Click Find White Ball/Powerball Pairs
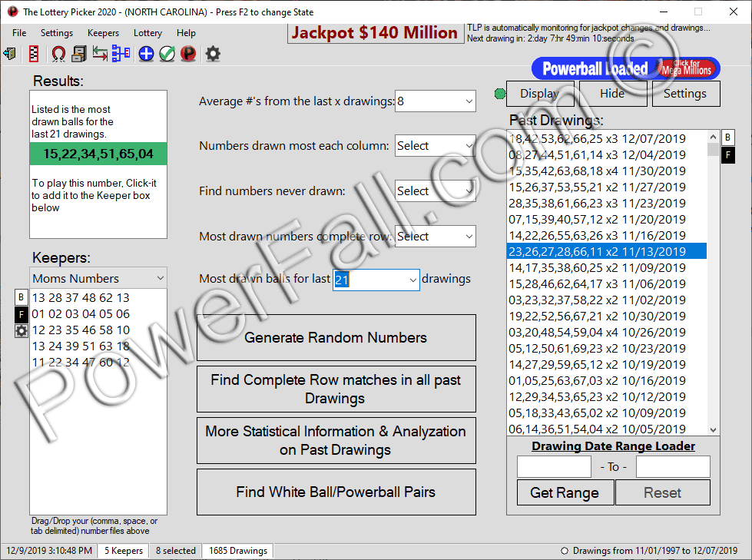Screen dimensions: 752x560 (336, 492)
